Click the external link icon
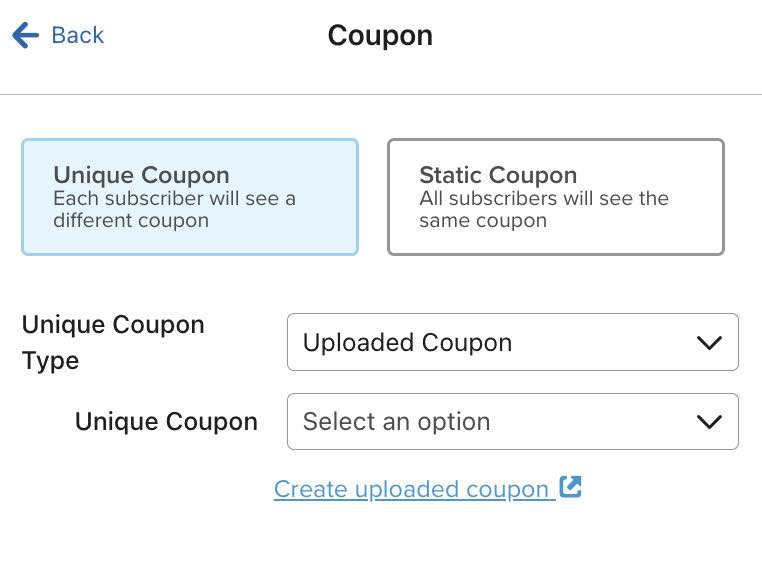This screenshot has width=762, height=564. click(x=570, y=487)
